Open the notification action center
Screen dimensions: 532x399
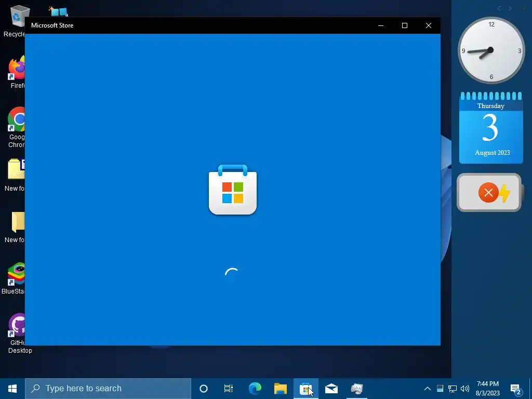click(516, 389)
